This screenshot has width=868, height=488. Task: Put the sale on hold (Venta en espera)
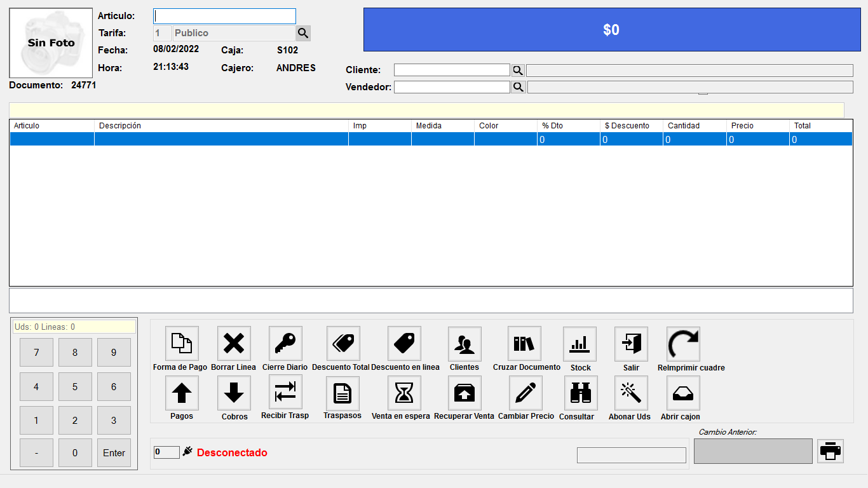(x=404, y=393)
